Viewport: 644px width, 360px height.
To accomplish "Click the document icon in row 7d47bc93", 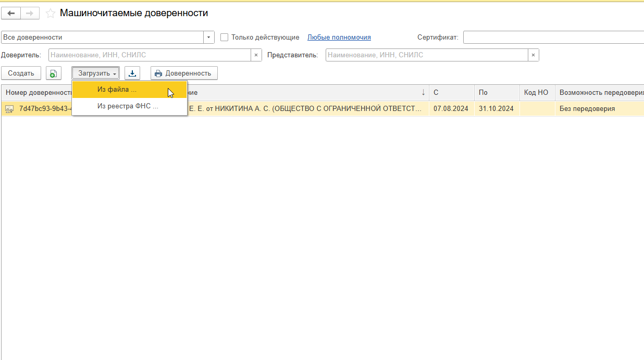I will click(9, 109).
